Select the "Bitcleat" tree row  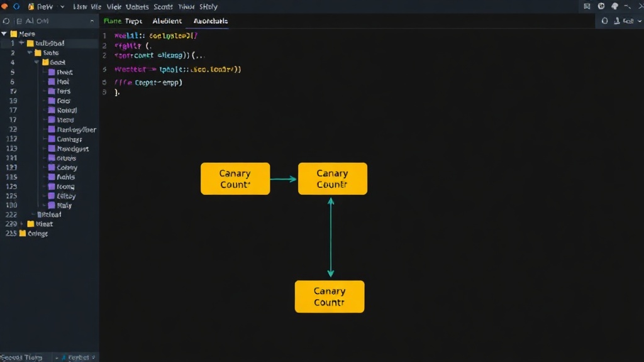point(49,215)
